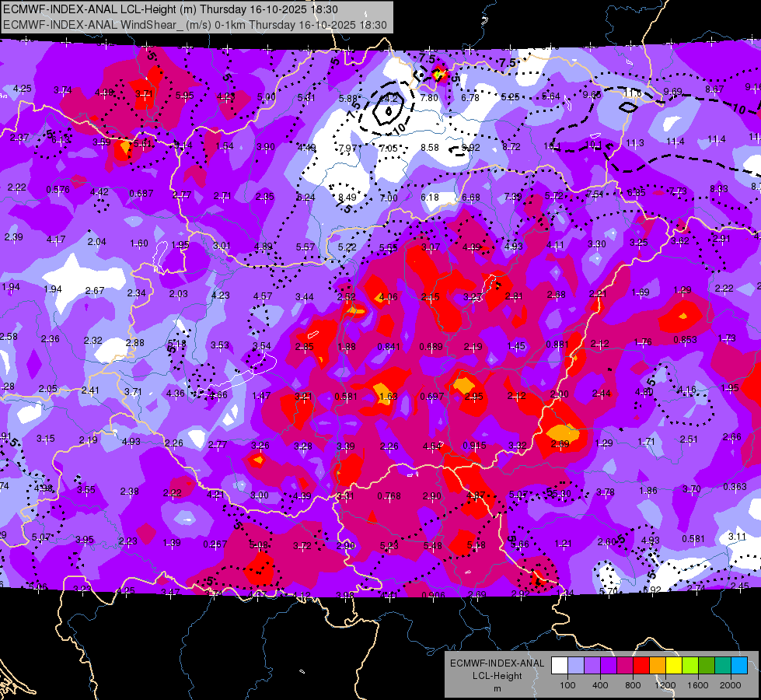The height and width of the screenshot is (700, 761).
Task: Click the white swatch in the LCL-Height legend
Action: 560,666
